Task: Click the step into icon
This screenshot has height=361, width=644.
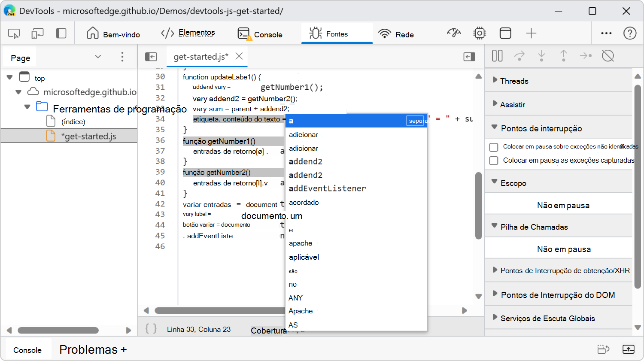Action: [541, 56]
